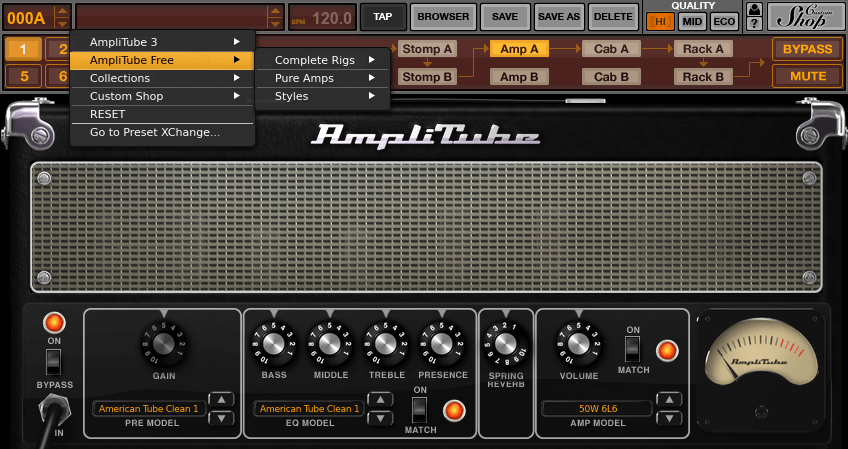
Task: Select the Amp A module
Action: pyautogui.click(x=519, y=49)
